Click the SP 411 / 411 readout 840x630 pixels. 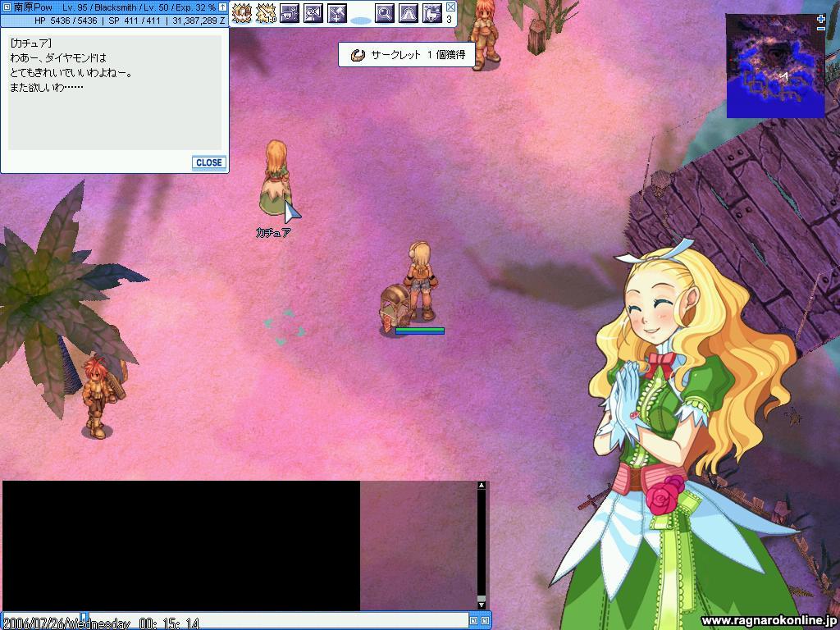click(135, 21)
